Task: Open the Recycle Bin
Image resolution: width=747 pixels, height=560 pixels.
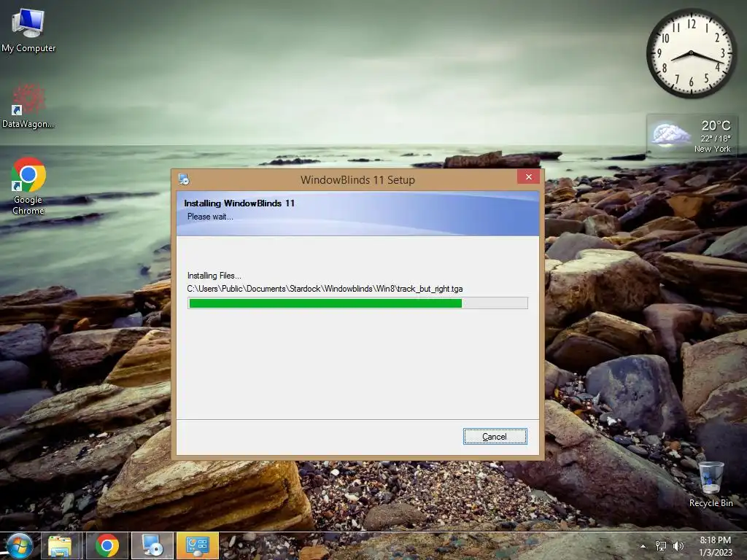Action: coord(711,484)
